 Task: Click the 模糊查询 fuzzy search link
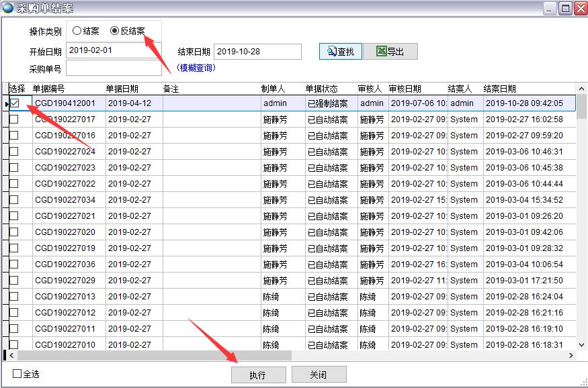196,68
